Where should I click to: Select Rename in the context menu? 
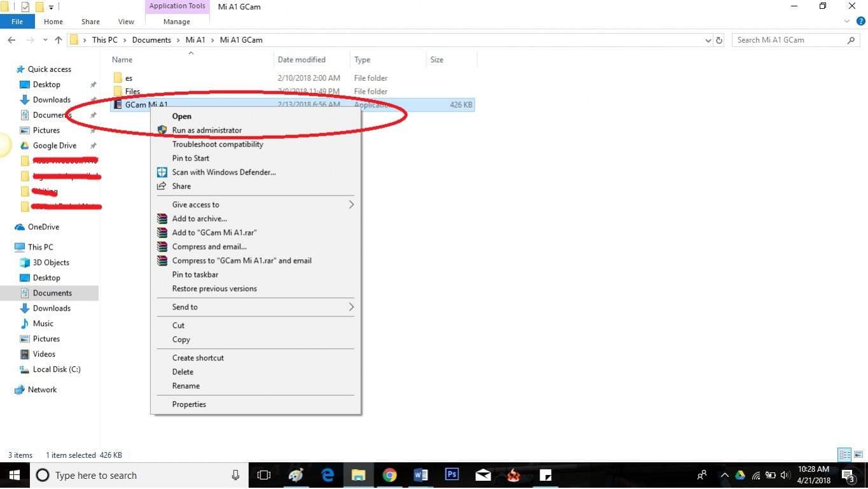click(256, 386)
